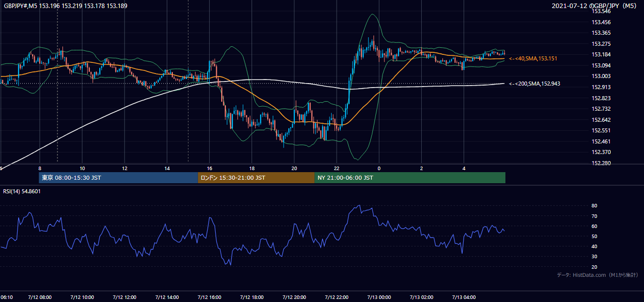Click the 7/12 08:00 date axis label
The image size is (644, 302).
click(39, 297)
